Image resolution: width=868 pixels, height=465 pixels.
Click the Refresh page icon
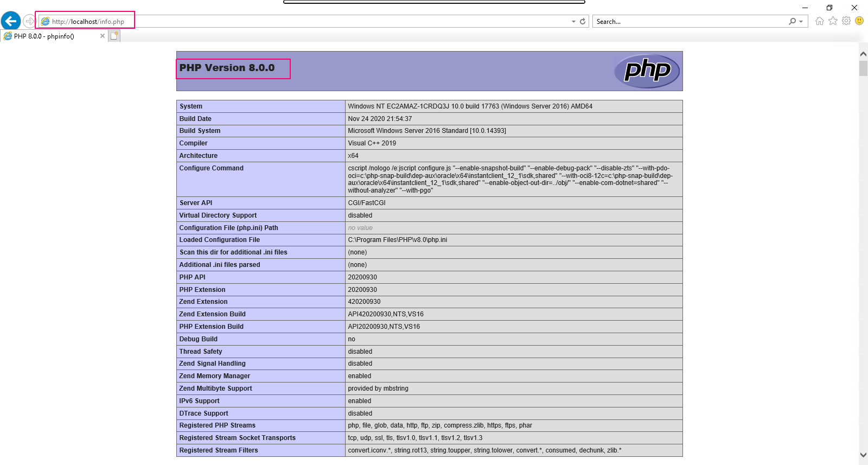[583, 22]
